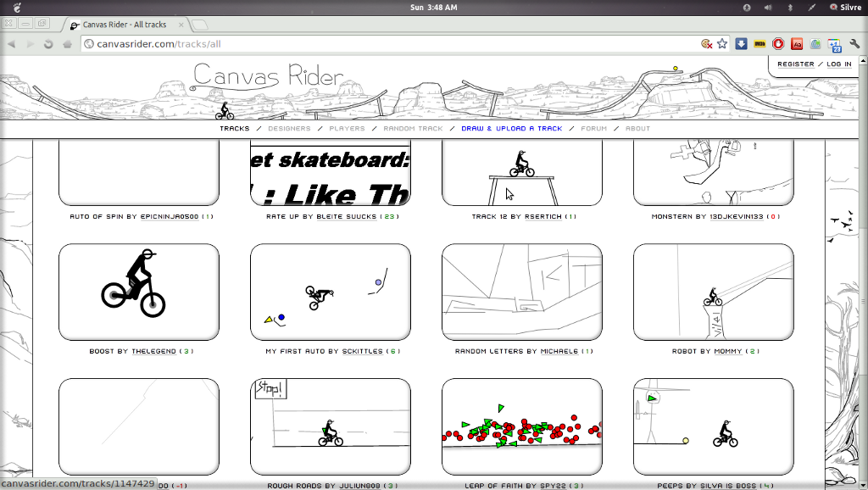Click Draw & Upload a Track link
868x490 pixels.
511,129
